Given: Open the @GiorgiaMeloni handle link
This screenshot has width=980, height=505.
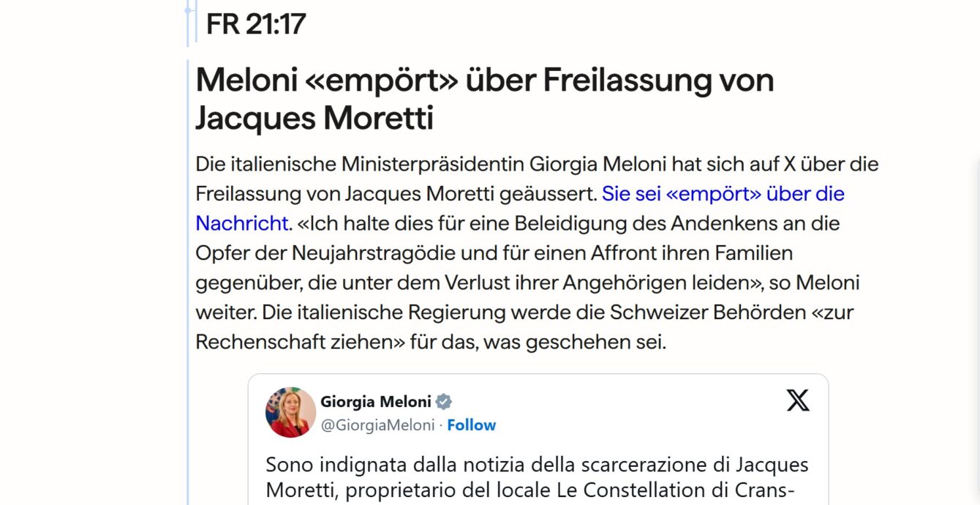Looking at the screenshot, I should pyautogui.click(x=377, y=425).
